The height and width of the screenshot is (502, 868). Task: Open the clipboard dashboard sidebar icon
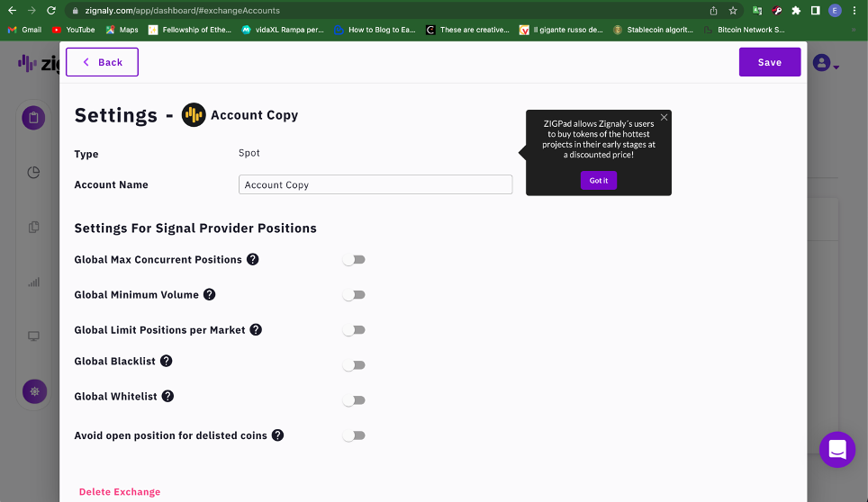pos(34,118)
